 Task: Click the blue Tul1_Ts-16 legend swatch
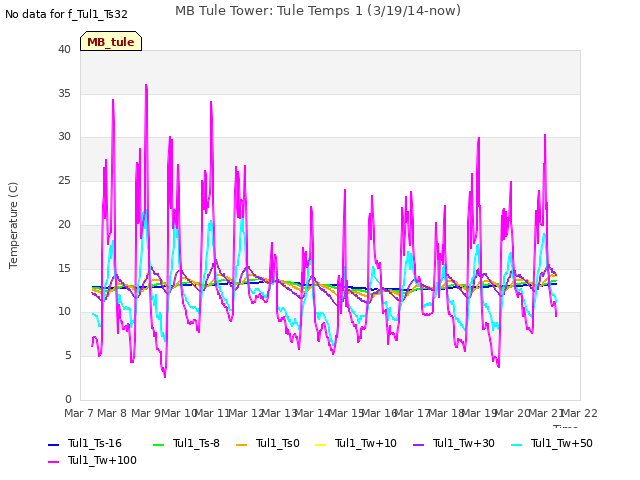click(x=53, y=444)
